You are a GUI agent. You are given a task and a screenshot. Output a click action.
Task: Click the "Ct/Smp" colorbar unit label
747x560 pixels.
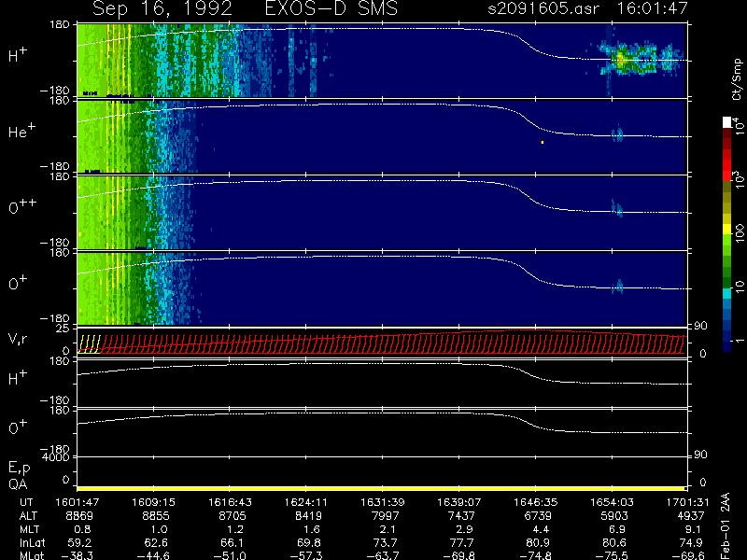coord(737,79)
